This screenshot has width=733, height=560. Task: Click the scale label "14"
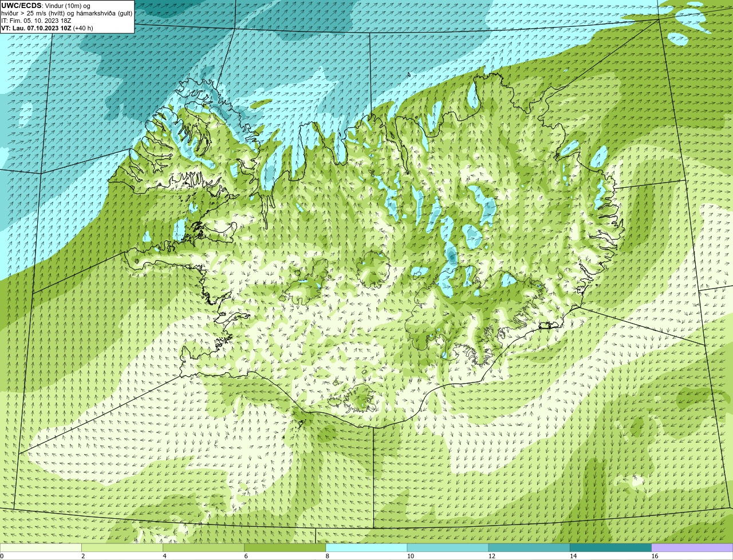click(573, 556)
